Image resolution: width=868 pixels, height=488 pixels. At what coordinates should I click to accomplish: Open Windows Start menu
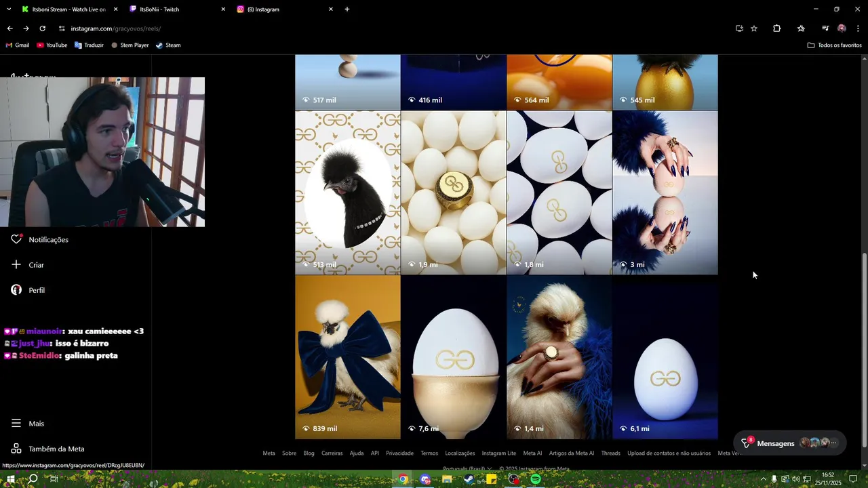(x=10, y=479)
